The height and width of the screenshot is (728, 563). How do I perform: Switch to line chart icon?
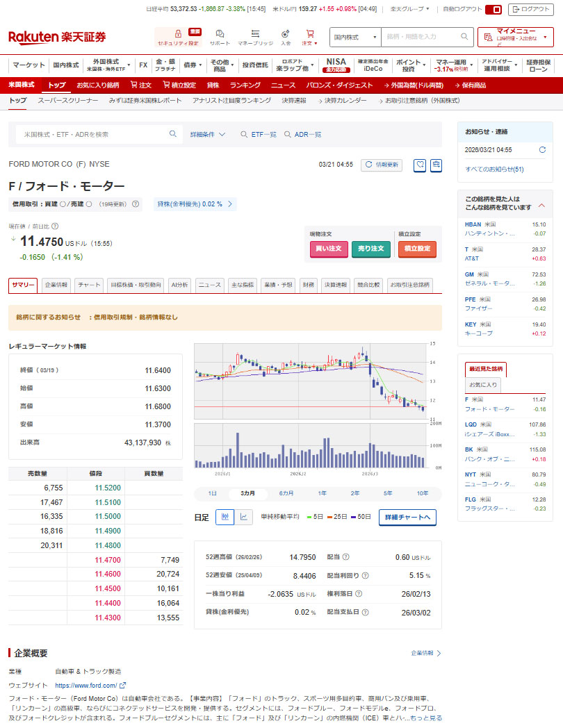tap(243, 517)
